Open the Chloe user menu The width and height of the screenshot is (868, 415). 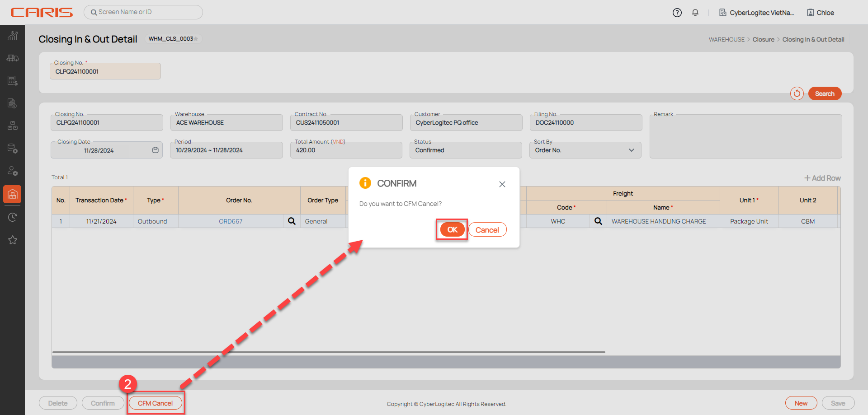pyautogui.click(x=821, y=13)
